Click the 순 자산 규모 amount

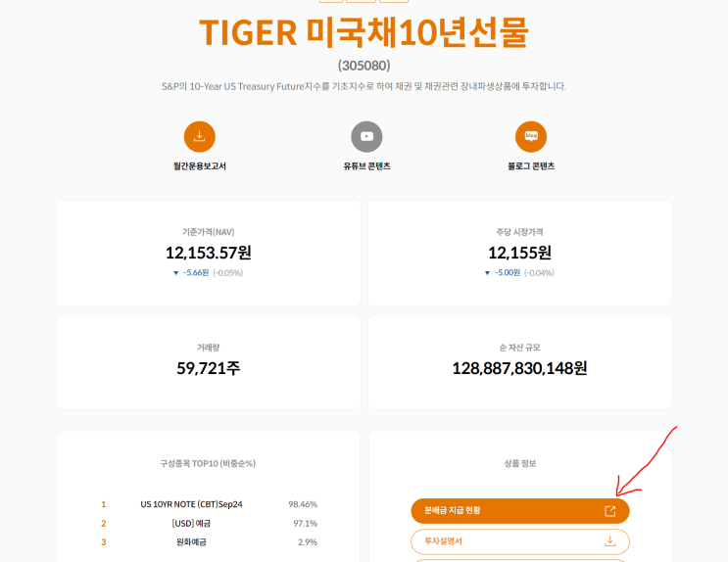pyautogui.click(x=519, y=368)
